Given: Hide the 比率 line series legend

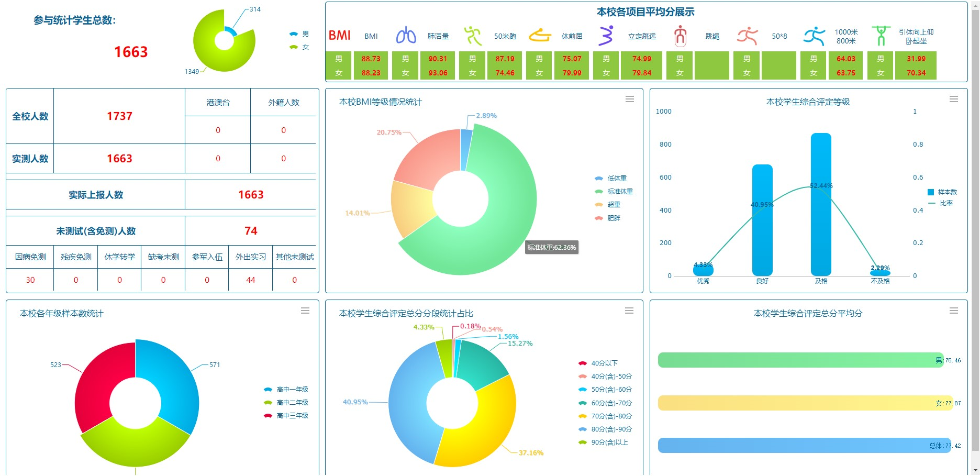Looking at the screenshot, I should coord(941,203).
